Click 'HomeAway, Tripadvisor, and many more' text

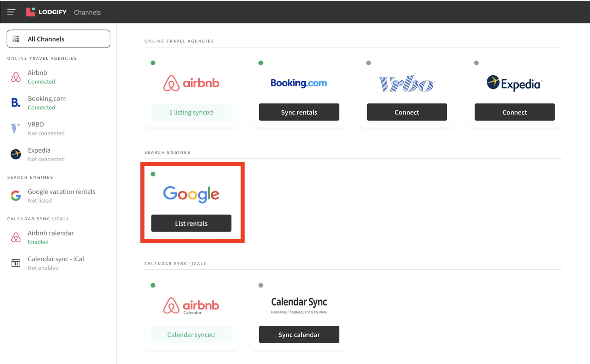(x=299, y=312)
